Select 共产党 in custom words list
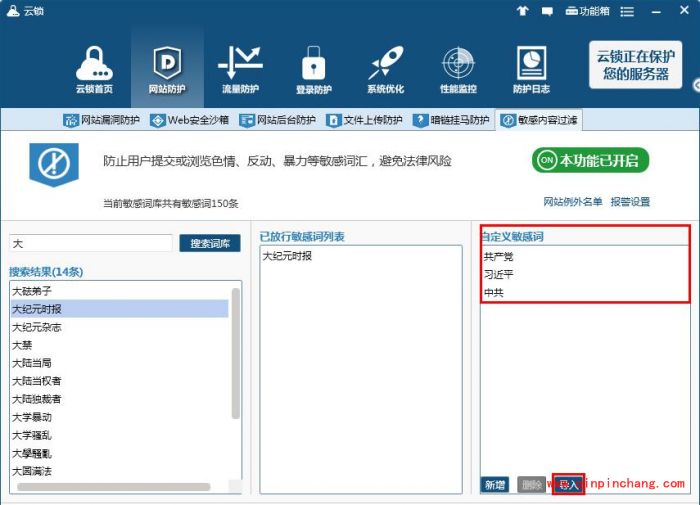Screen dimensions: 700x505 pos(585,256)
